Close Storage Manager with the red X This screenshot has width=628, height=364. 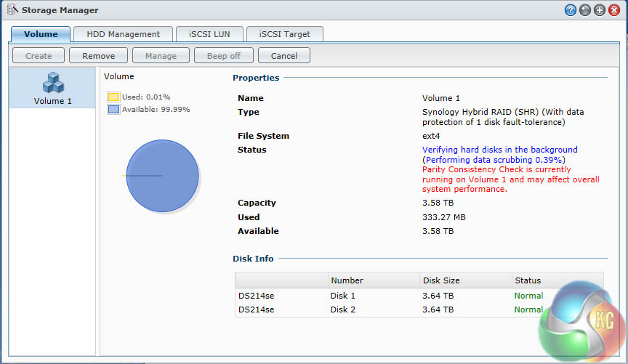pyautogui.click(x=614, y=11)
